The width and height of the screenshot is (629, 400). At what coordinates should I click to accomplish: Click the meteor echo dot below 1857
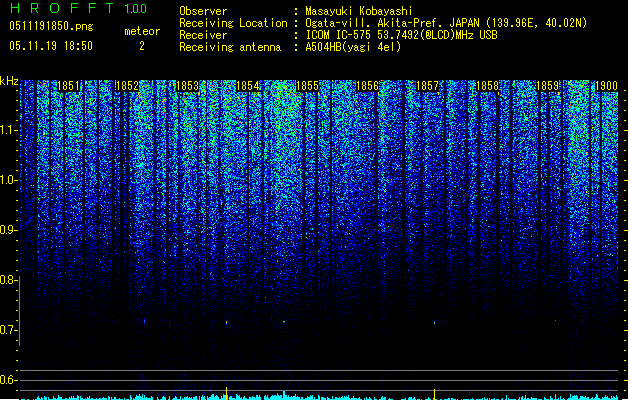pyautogui.click(x=434, y=322)
